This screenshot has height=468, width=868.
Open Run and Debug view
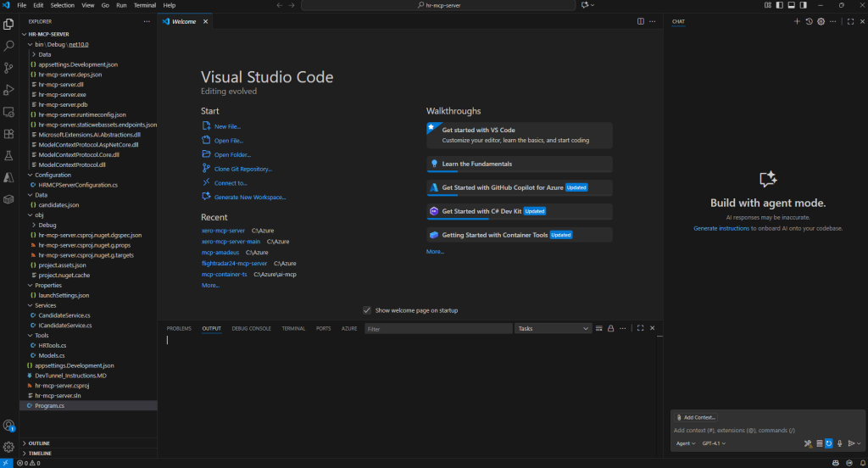tap(8, 90)
